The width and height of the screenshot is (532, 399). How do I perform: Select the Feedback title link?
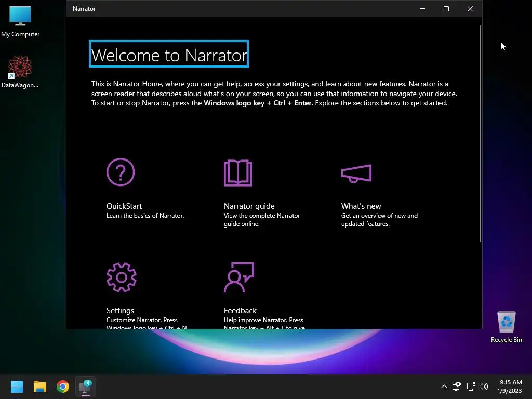point(240,311)
